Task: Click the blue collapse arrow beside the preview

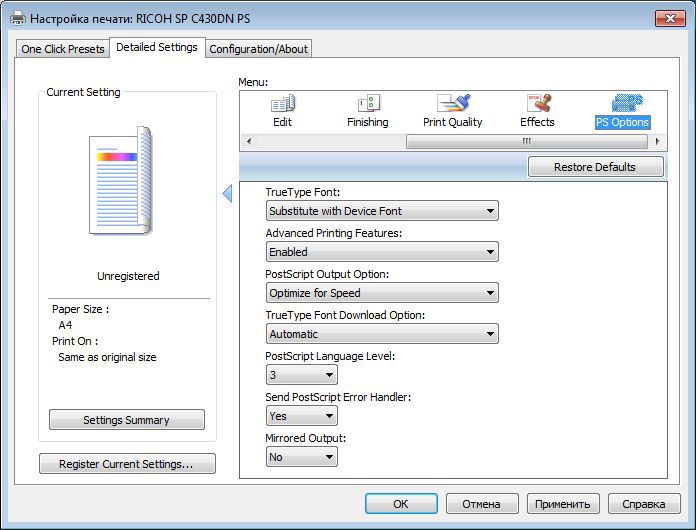Action: coord(227,193)
